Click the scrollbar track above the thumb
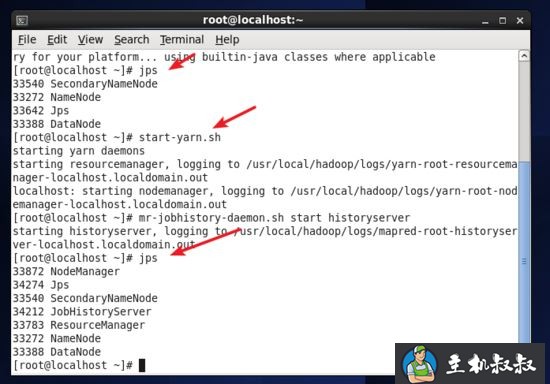This screenshot has width=550, height=384. pyautogui.click(x=524, y=112)
